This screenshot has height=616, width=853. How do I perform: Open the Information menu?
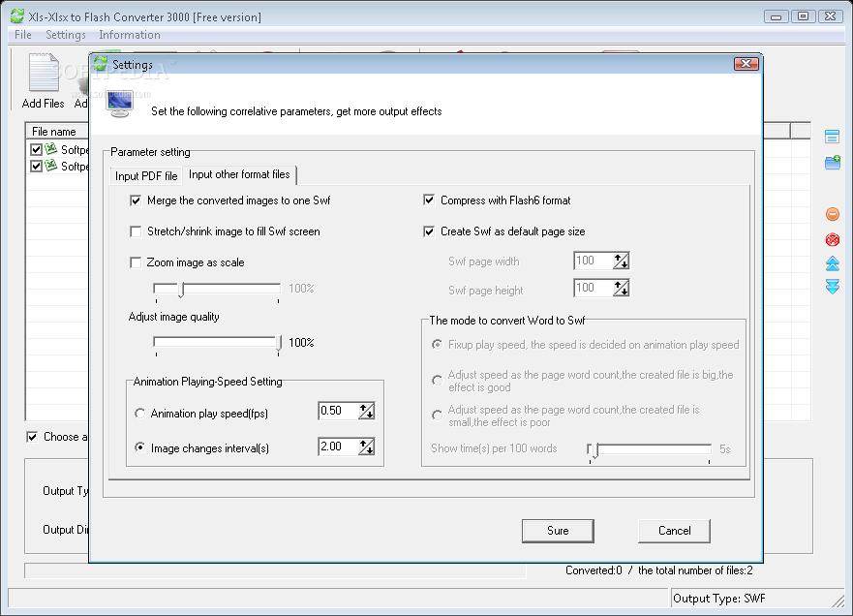click(x=130, y=35)
